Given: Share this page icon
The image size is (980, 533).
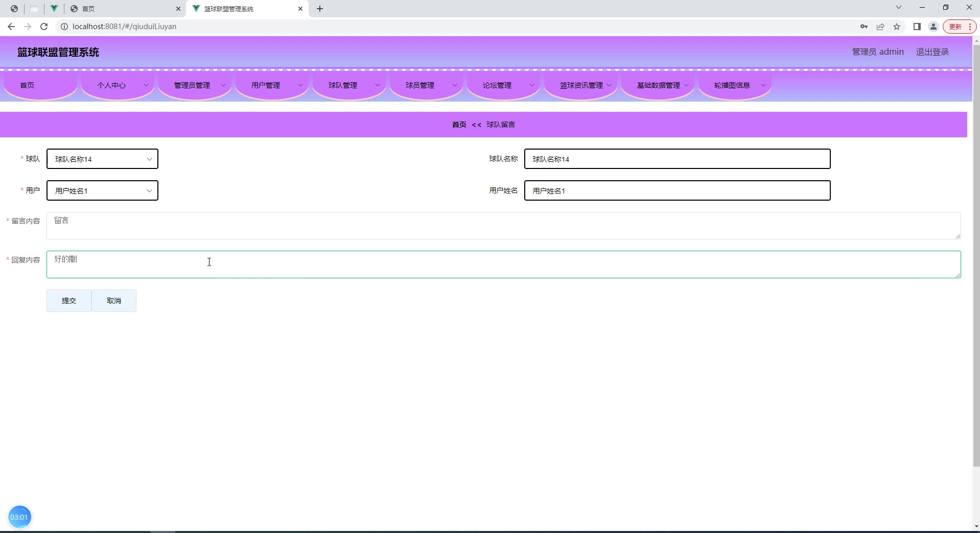Looking at the screenshot, I should point(880,27).
